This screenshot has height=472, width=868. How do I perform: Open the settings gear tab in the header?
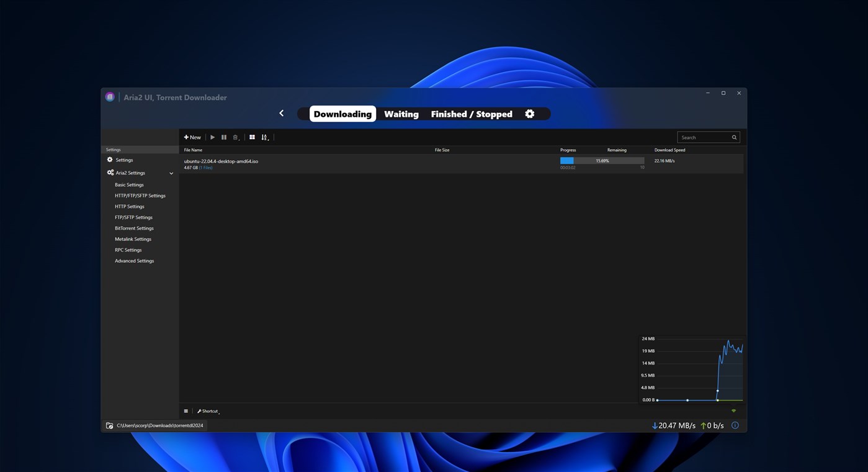click(530, 114)
